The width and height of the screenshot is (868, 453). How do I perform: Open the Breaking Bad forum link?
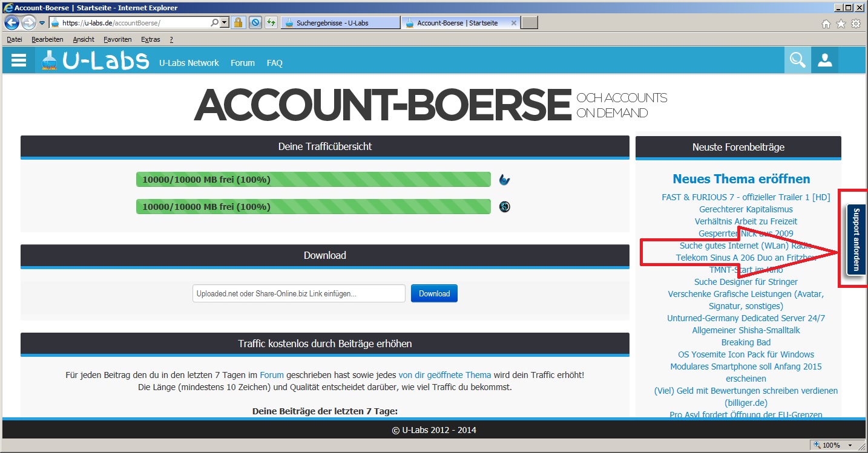[746, 342]
